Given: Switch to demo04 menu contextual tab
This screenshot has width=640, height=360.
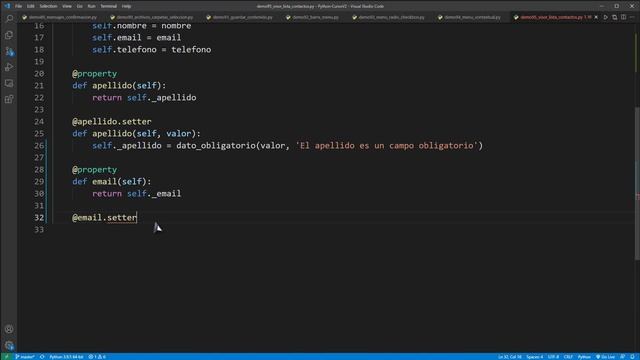Looking at the screenshot, I should 472,17.
